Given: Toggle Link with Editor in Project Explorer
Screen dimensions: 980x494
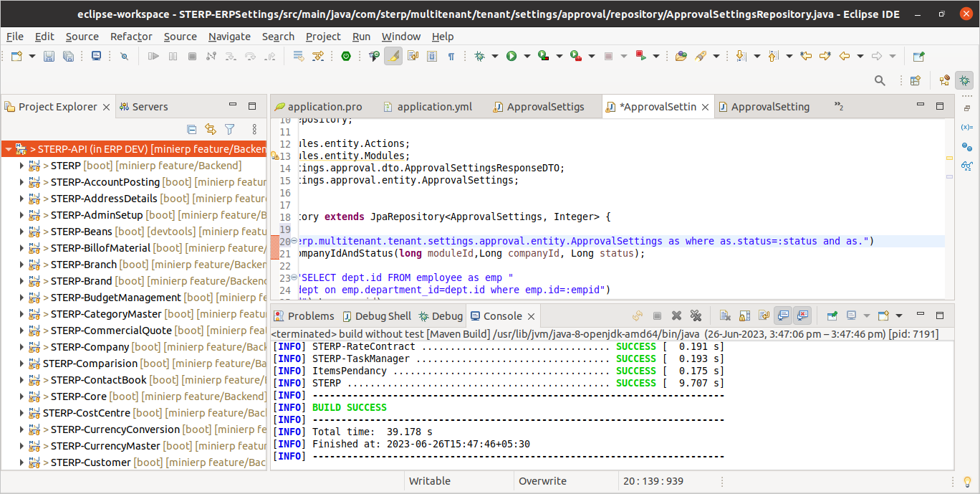Looking at the screenshot, I should point(211,129).
